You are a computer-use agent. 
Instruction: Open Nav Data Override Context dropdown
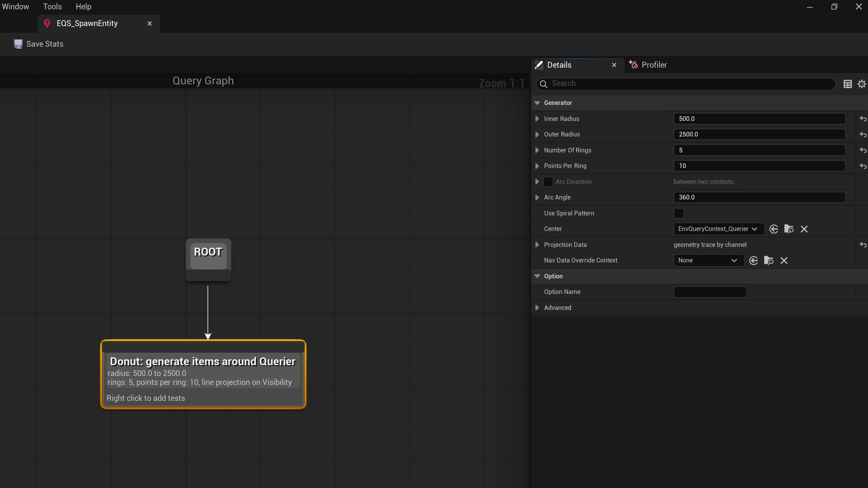(708, 261)
